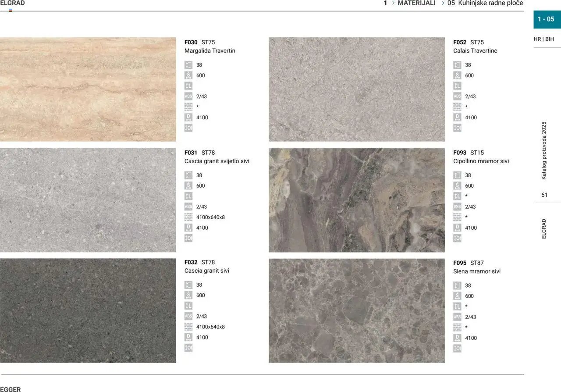Click the thickness icon beside 38 for F093

(457, 175)
